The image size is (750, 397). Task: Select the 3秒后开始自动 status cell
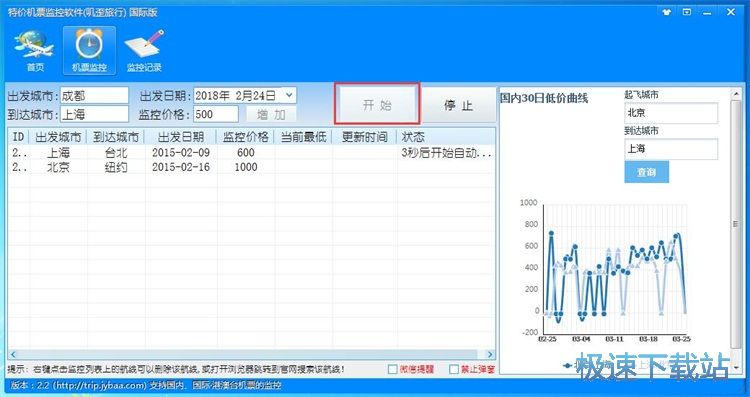(446, 154)
